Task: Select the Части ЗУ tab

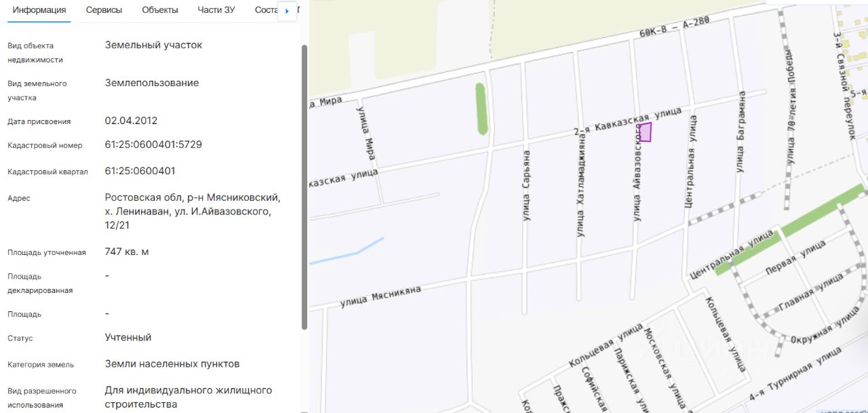Action: click(216, 10)
